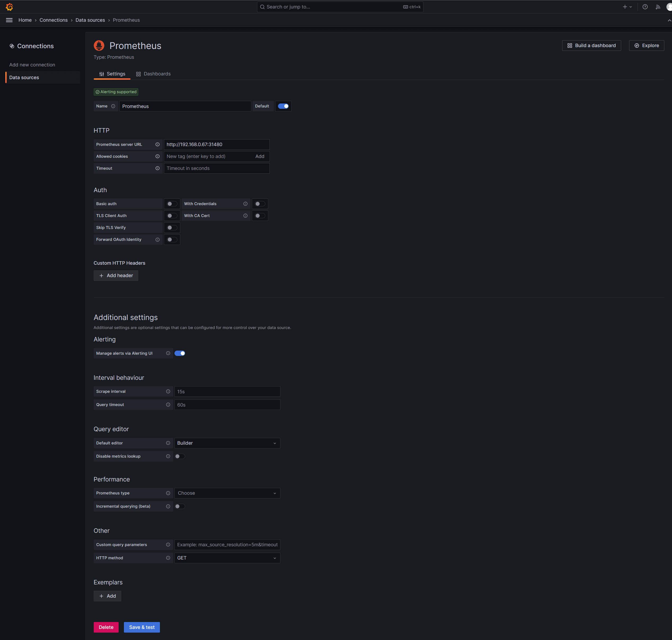Click info icon for Manage alerts via Alerting UI

tap(168, 353)
